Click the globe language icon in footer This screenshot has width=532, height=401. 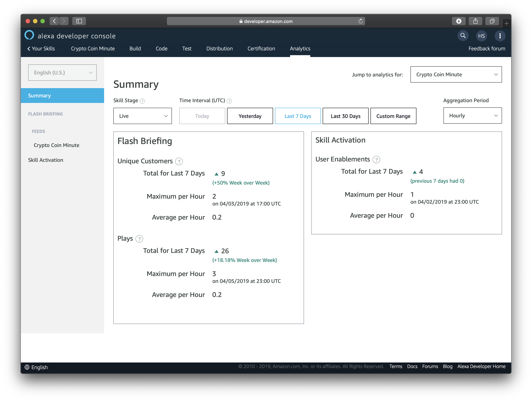pyautogui.click(x=27, y=367)
